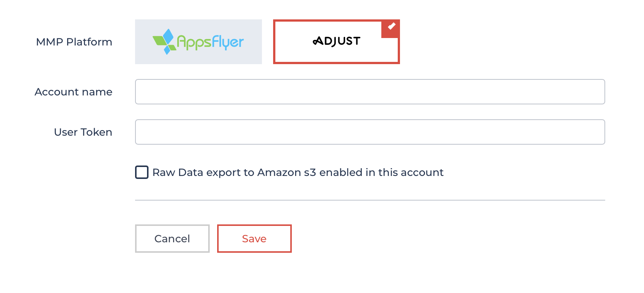The width and height of the screenshot is (644, 293).
Task: Click the Save button
Action: (x=254, y=239)
